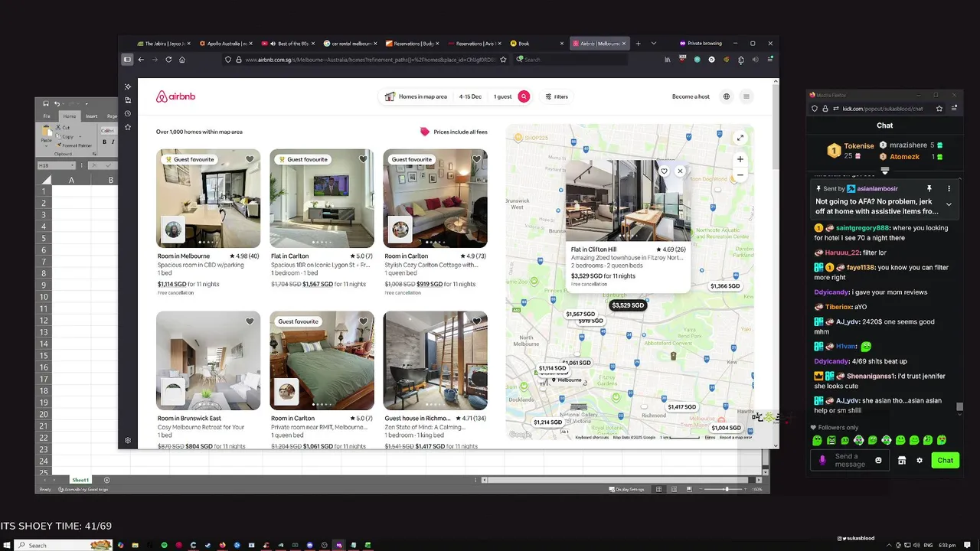Viewport: 980px width, 551px height.
Task: Click Bold in Excel ribbon
Action: pyautogui.click(x=104, y=143)
